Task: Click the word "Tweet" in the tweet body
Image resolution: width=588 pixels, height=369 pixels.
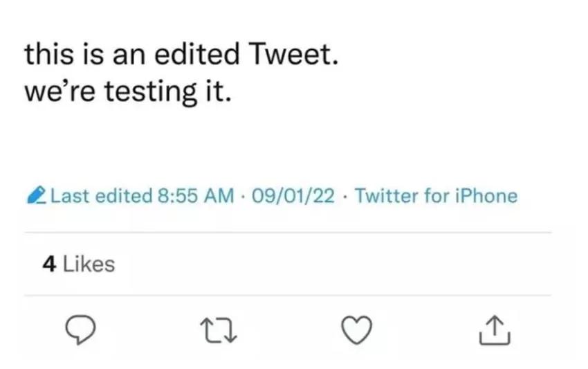Action: coord(293,54)
